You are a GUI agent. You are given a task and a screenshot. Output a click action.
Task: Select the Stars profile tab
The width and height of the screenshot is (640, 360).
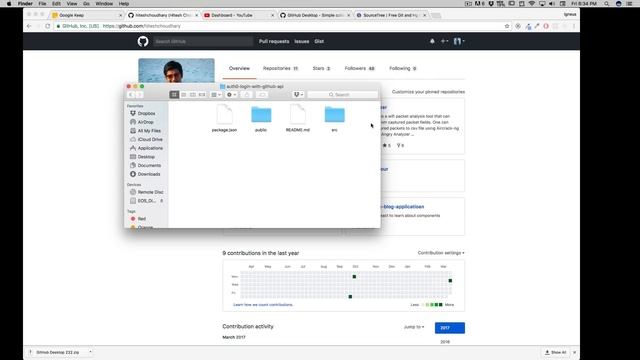(322, 69)
